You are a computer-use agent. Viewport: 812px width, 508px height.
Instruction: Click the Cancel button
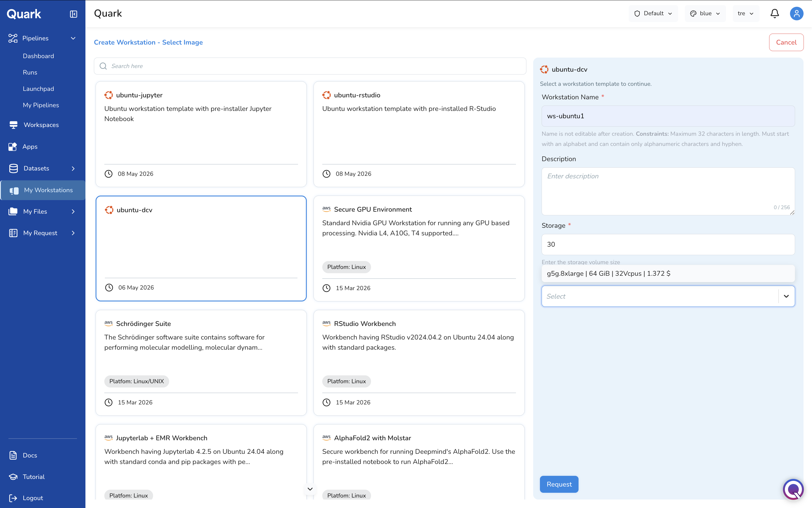point(786,42)
